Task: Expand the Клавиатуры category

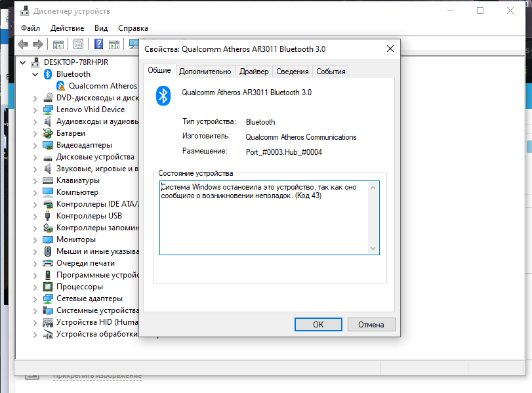Action: pos(35,181)
